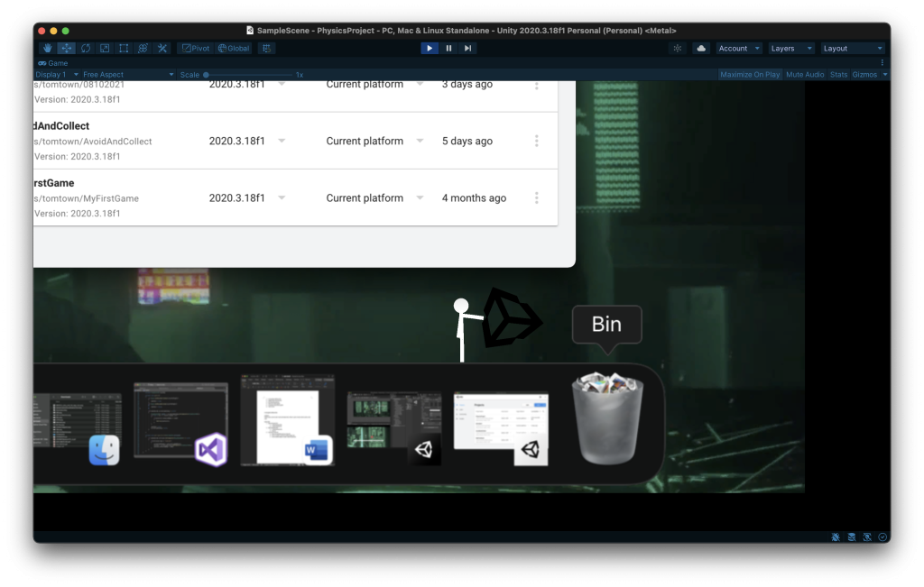This screenshot has width=924, height=587.
Task: Open the three-dot menu for AvoidAndCollect row
Action: pyautogui.click(x=536, y=142)
